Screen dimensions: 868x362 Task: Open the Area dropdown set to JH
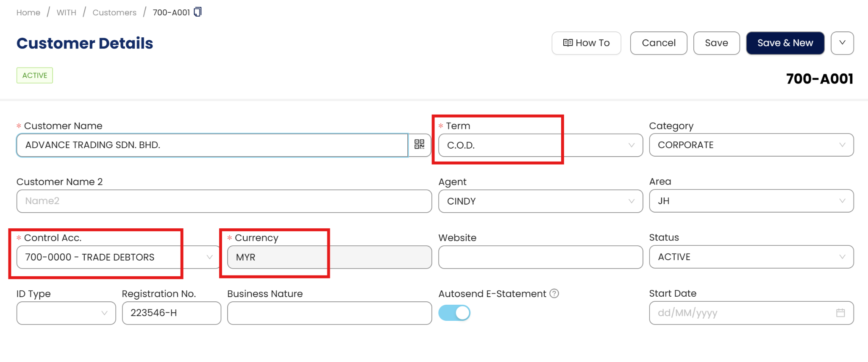click(x=751, y=201)
